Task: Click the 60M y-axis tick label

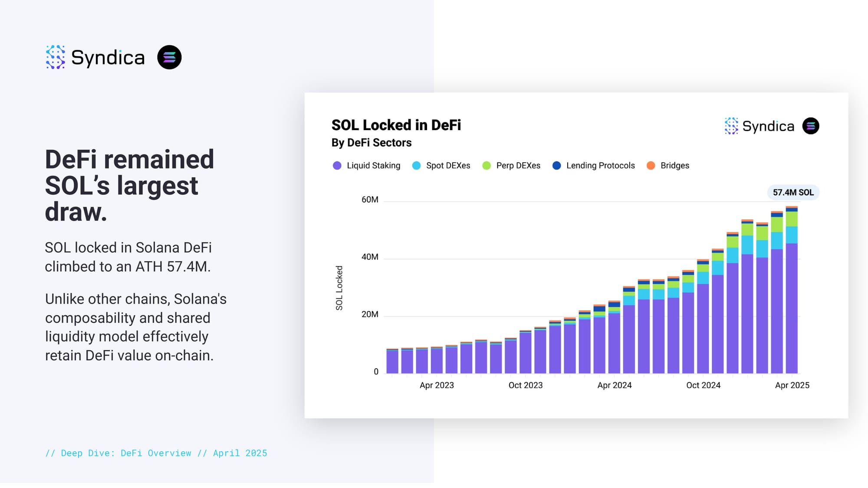Action: tap(370, 200)
